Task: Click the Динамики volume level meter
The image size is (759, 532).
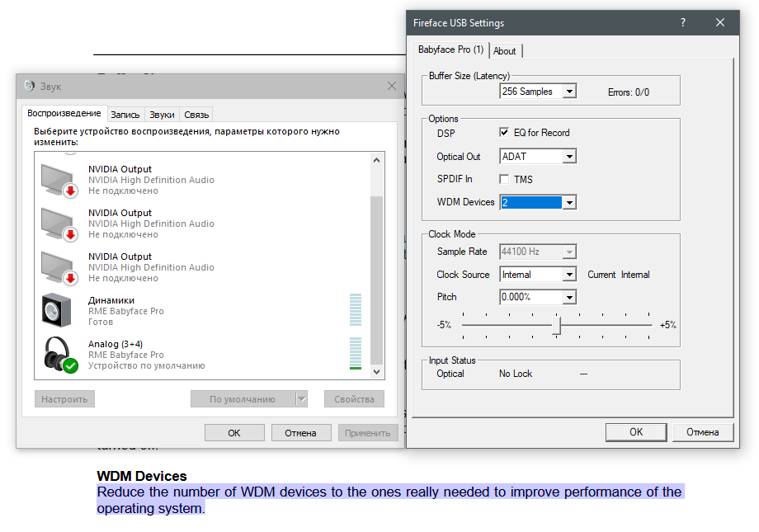Action: [356, 310]
